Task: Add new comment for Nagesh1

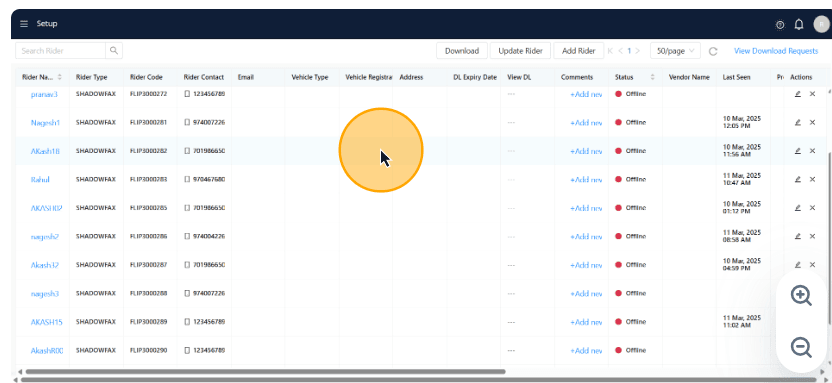Action: (586, 123)
